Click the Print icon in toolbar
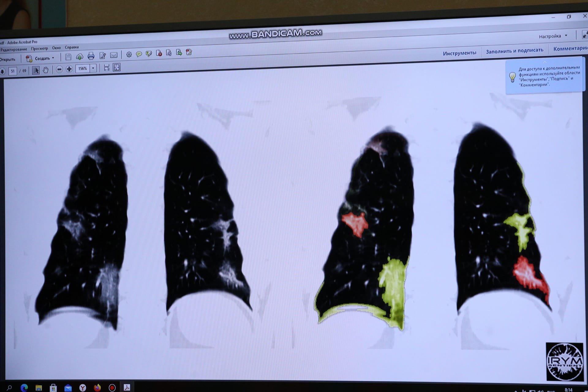The height and width of the screenshot is (392, 588). click(91, 56)
